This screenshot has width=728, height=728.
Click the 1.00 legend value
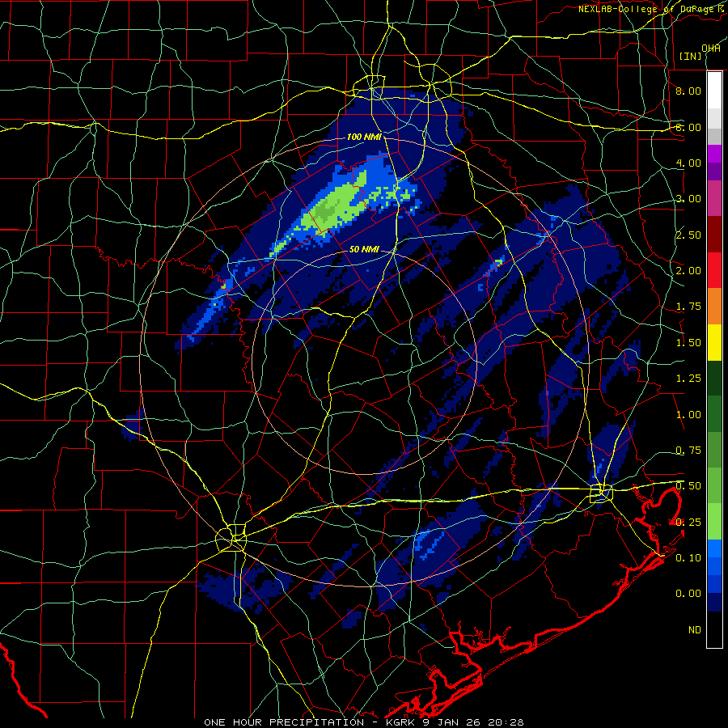688,415
